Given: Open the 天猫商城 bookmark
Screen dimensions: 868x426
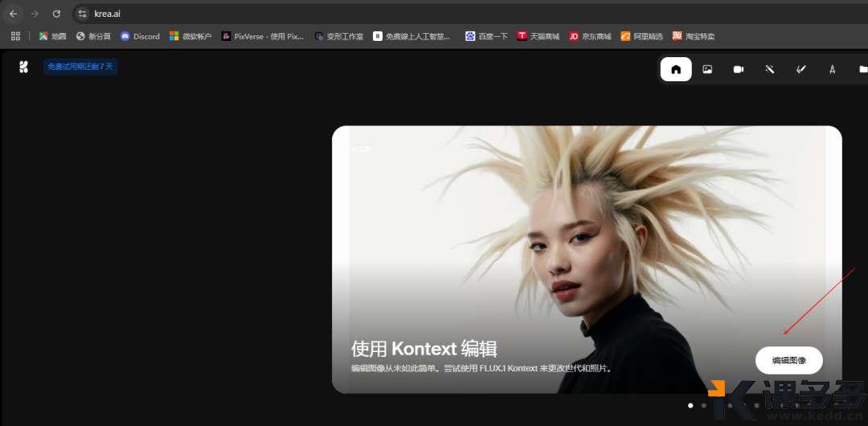Looking at the screenshot, I should pos(538,36).
